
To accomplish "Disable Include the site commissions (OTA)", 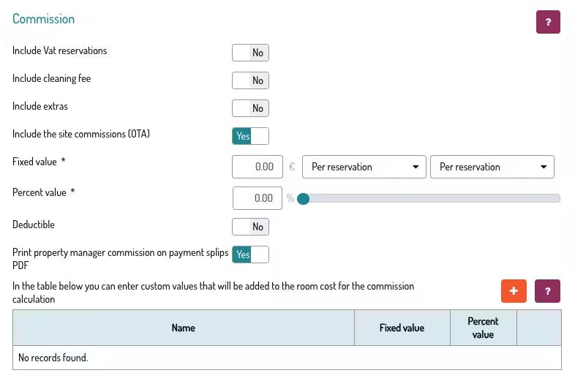I will tap(250, 136).
